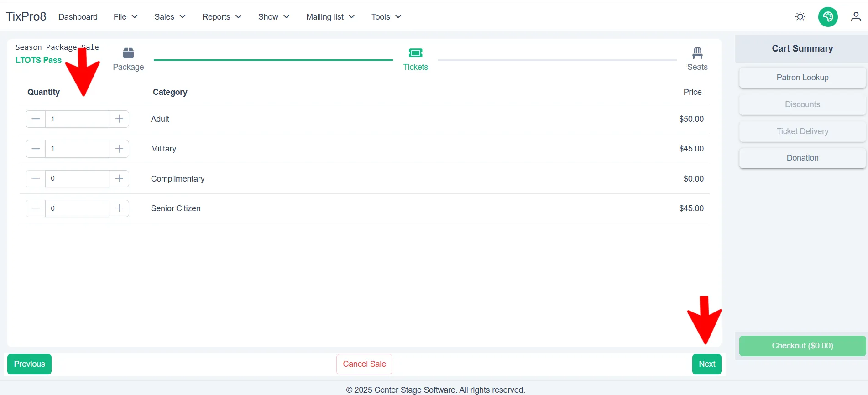This screenshot has width=868, height=395.
Task: Click the LTOTS Pass package name
Action: [x=38, y=60]
